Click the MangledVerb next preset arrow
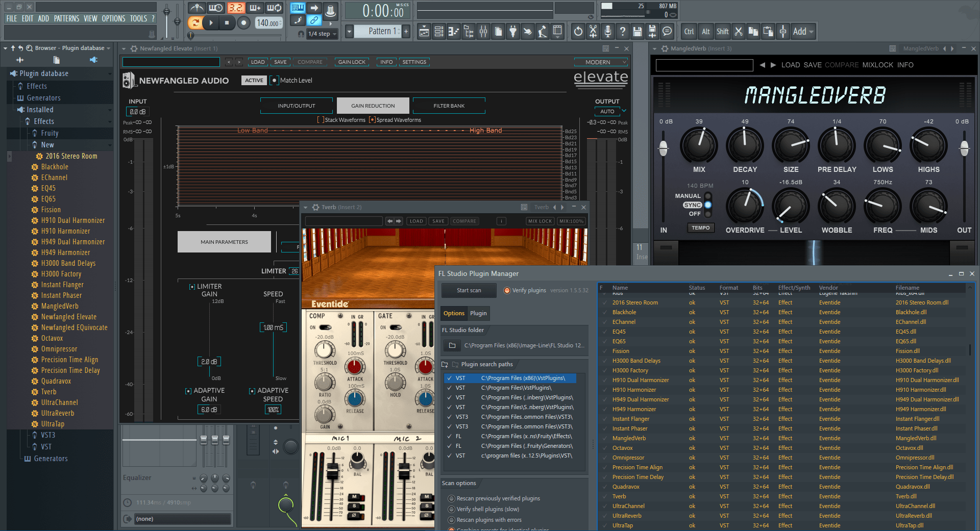Viewport: 980px width, 531px height. point(773,65)
